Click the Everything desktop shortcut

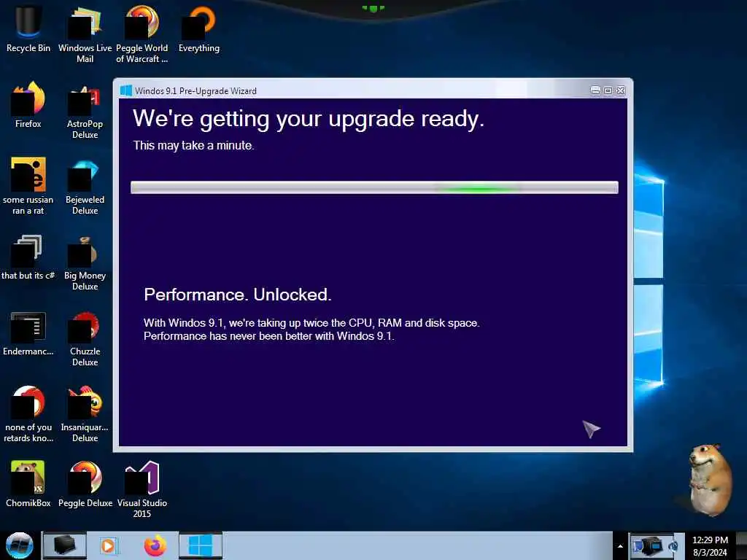(x=198, y=29)
